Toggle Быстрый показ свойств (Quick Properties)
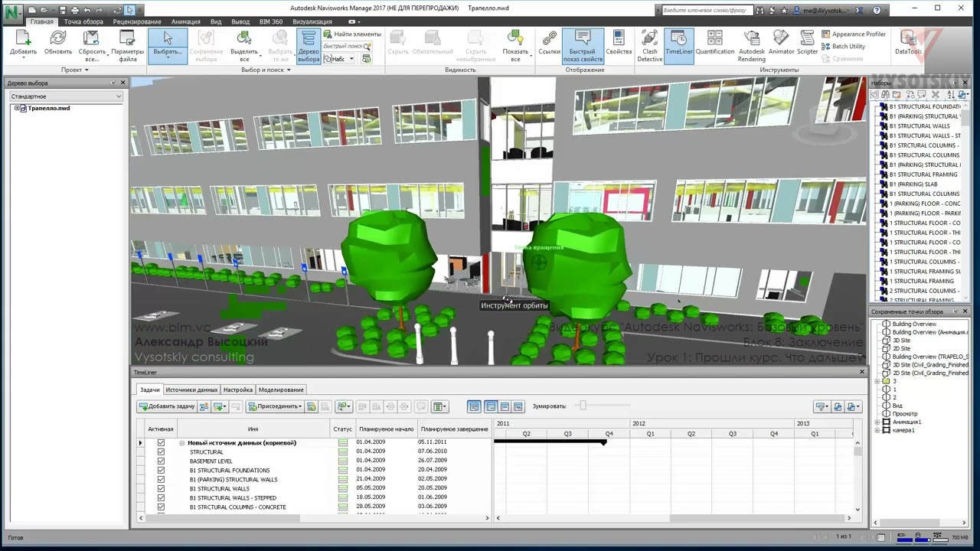The width and height of the screenshot is (980, 551). [583, 46]
